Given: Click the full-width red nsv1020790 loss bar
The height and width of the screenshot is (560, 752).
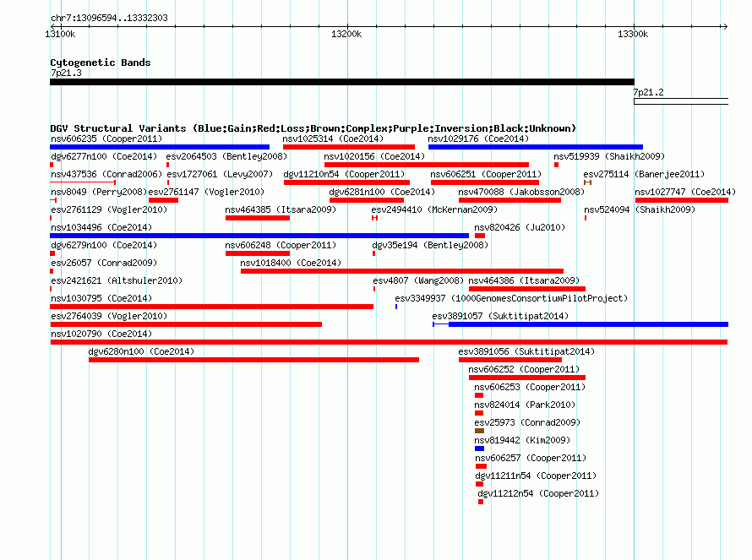Looking at the screenshot, I should 389,342.
